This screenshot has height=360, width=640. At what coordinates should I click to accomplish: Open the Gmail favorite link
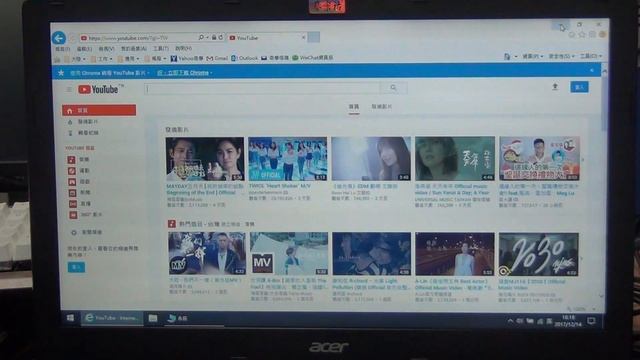(217, 58)
